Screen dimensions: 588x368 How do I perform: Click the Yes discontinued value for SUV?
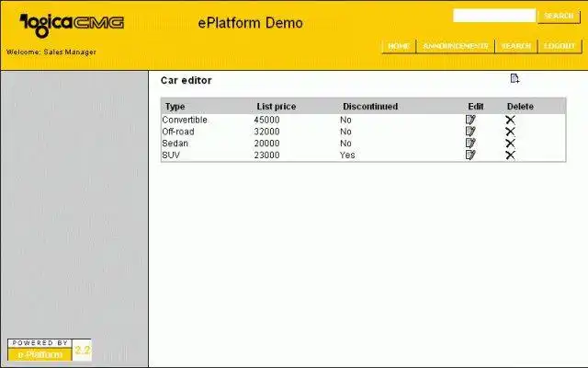[x=347, y=155]
